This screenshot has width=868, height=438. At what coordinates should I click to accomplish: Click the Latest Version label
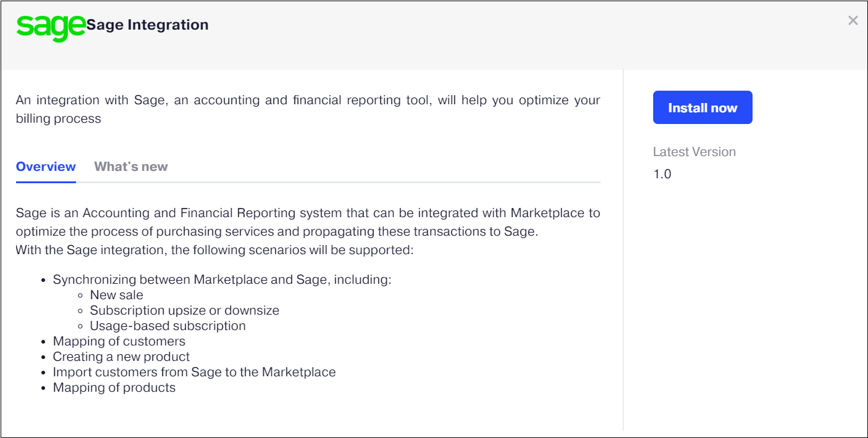(695, 152)
